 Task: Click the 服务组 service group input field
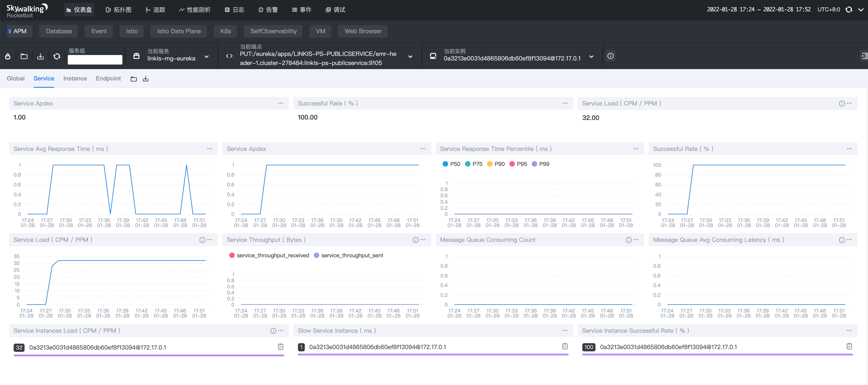(x=95, y=60)
